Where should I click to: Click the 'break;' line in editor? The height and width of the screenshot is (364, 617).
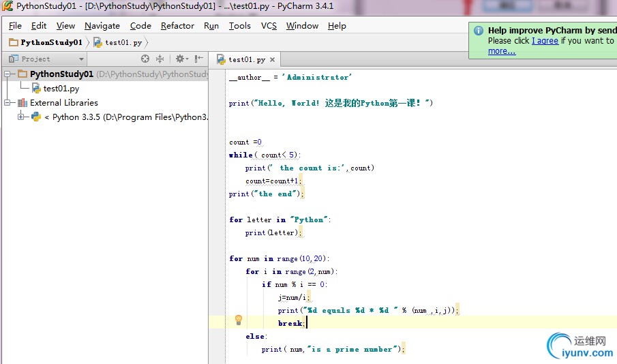click(x=292, y=323)
